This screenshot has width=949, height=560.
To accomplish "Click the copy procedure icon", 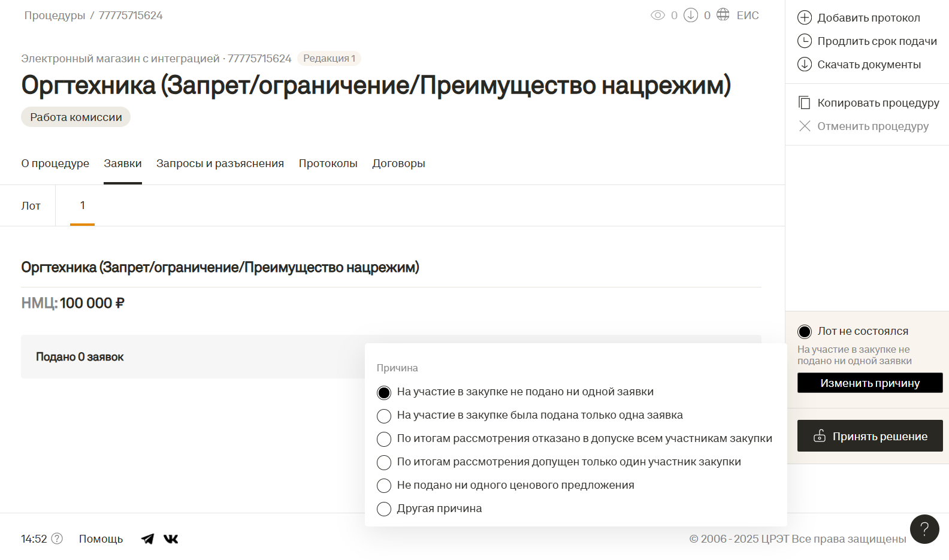I will (x=805, y=102).
